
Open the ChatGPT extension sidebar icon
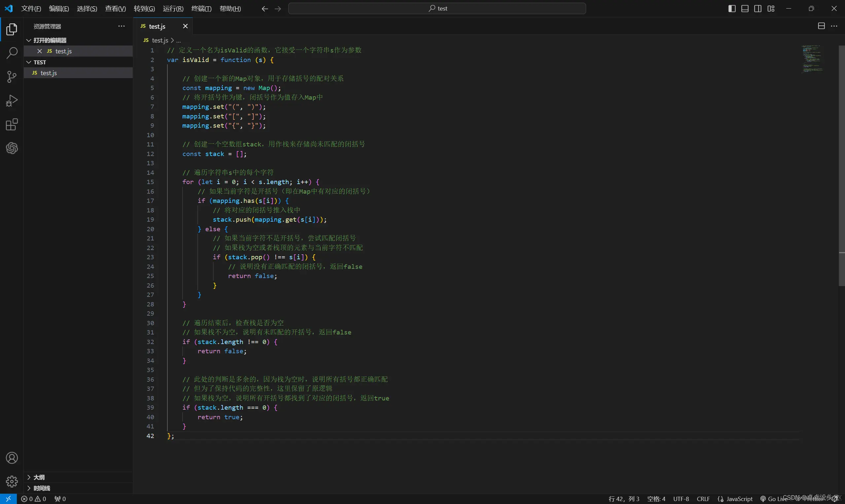12,148
